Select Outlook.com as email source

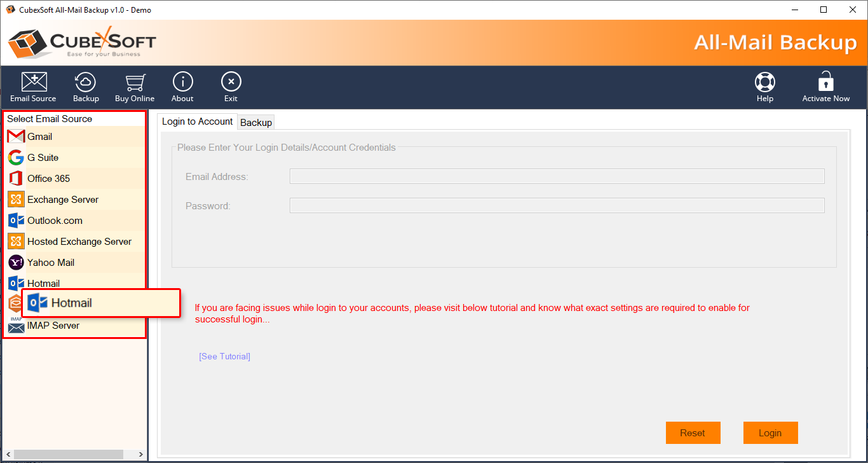click(x=75, y=221)
